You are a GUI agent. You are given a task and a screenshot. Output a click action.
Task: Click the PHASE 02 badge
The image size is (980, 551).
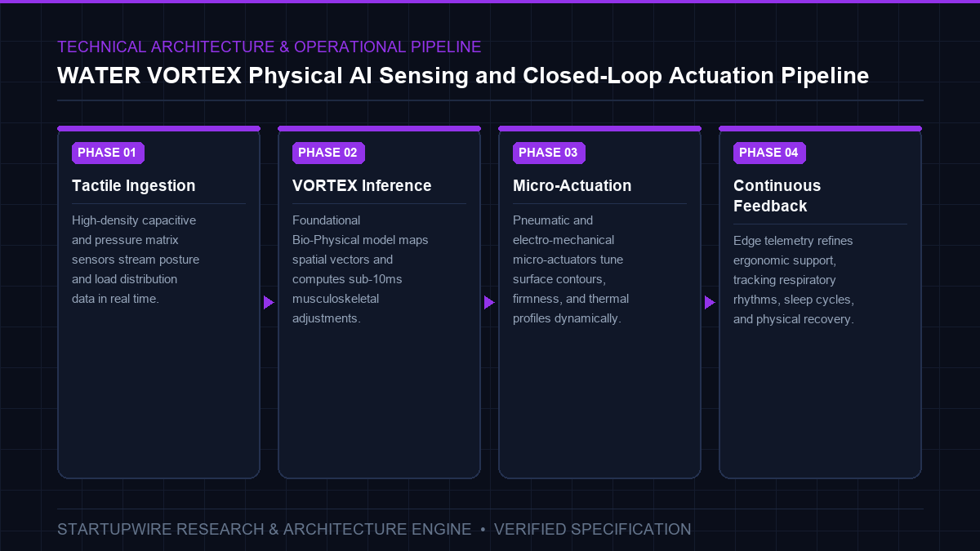pyautogui.click(x=328, y=153)
